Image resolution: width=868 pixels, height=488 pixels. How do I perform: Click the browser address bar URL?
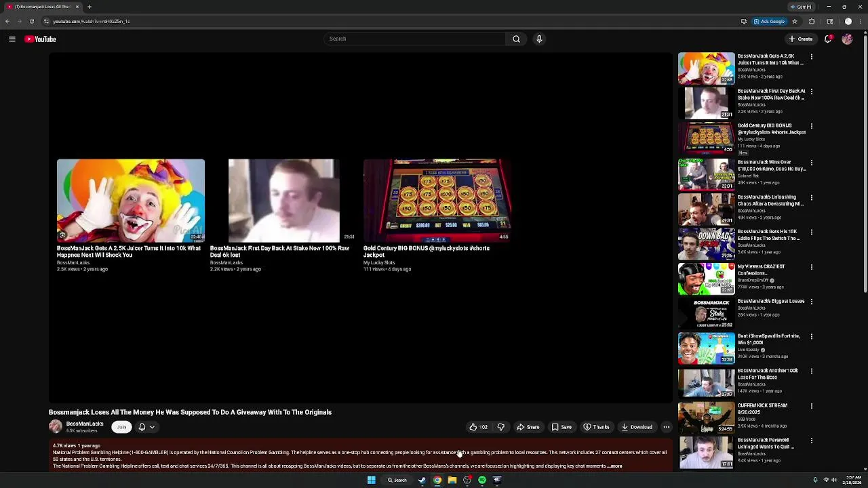(91, 21)
